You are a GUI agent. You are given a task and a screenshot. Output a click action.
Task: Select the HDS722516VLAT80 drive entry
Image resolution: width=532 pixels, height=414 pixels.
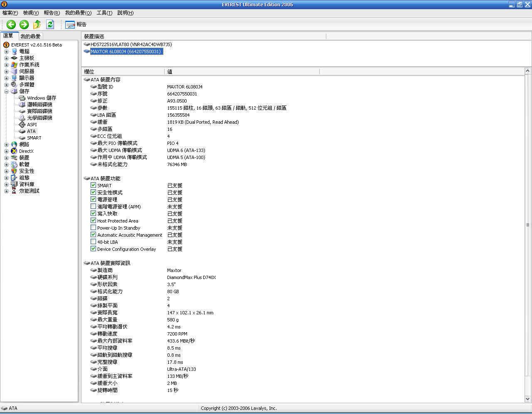click(x=131, y=44)
